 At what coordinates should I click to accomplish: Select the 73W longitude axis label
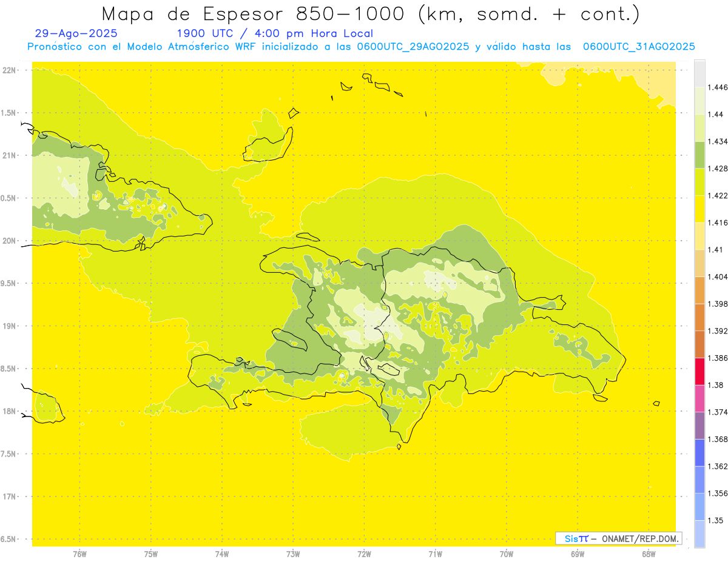[x=293, y=554]
